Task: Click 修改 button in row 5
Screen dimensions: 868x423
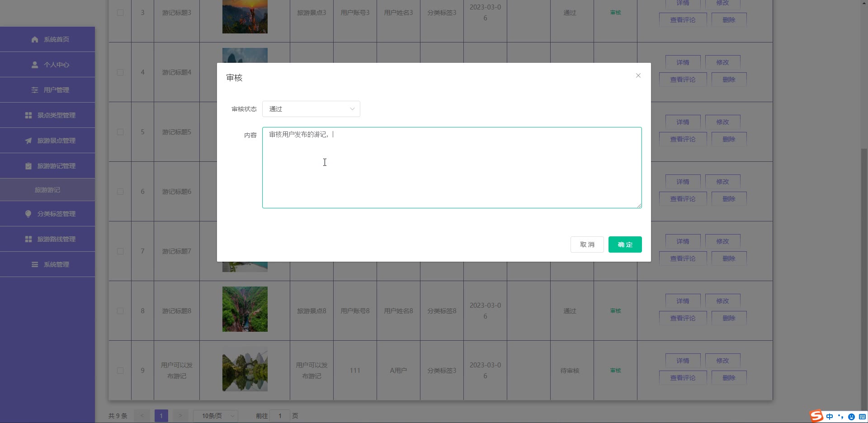Action: pos(722,122)
